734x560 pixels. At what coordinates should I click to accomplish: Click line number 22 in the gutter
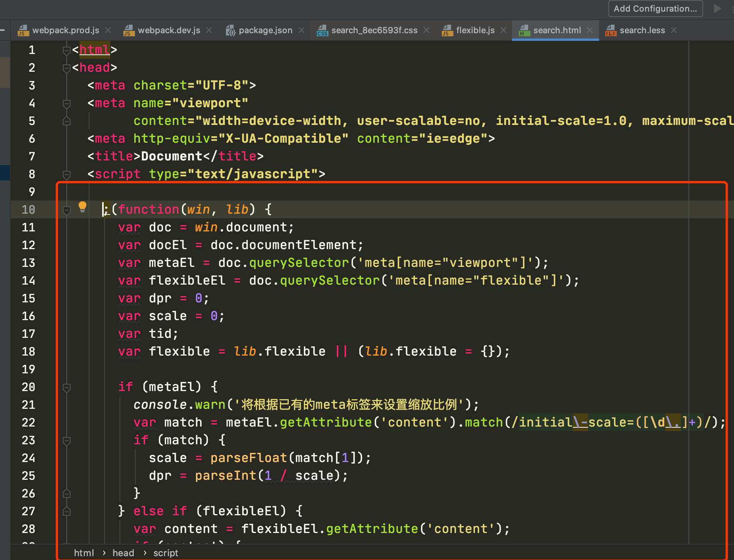[29, 422]
